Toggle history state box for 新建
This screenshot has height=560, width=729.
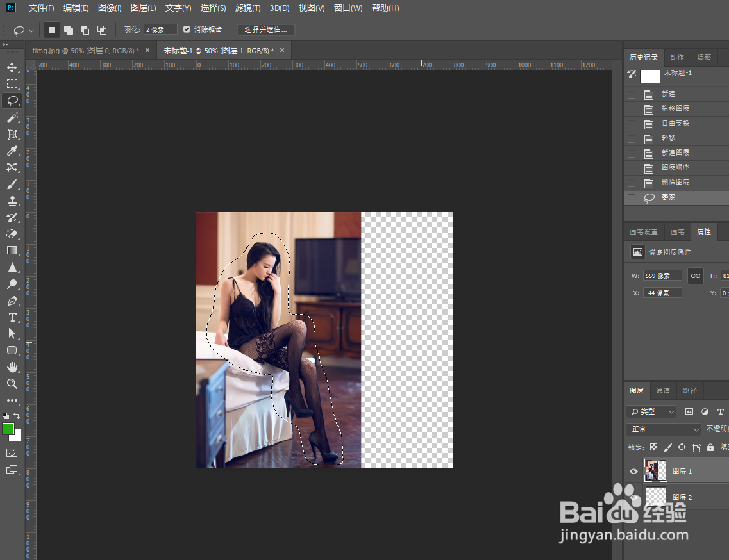tap(632, 94)
